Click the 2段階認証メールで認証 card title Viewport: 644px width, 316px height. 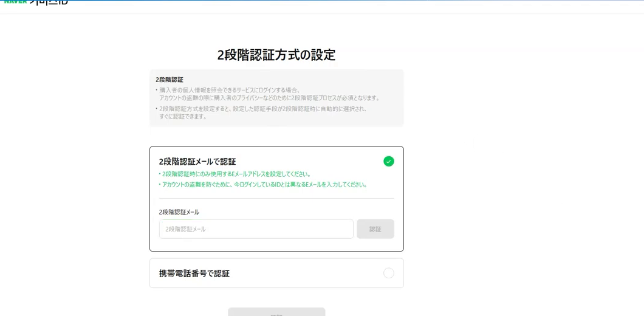(197, 161)
